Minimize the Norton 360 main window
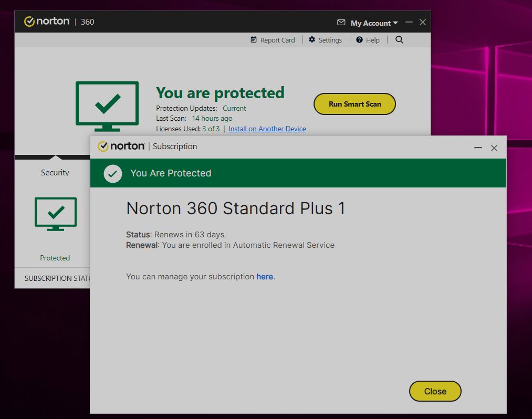Viewport: 532px width, 419px height. (409, 22)
